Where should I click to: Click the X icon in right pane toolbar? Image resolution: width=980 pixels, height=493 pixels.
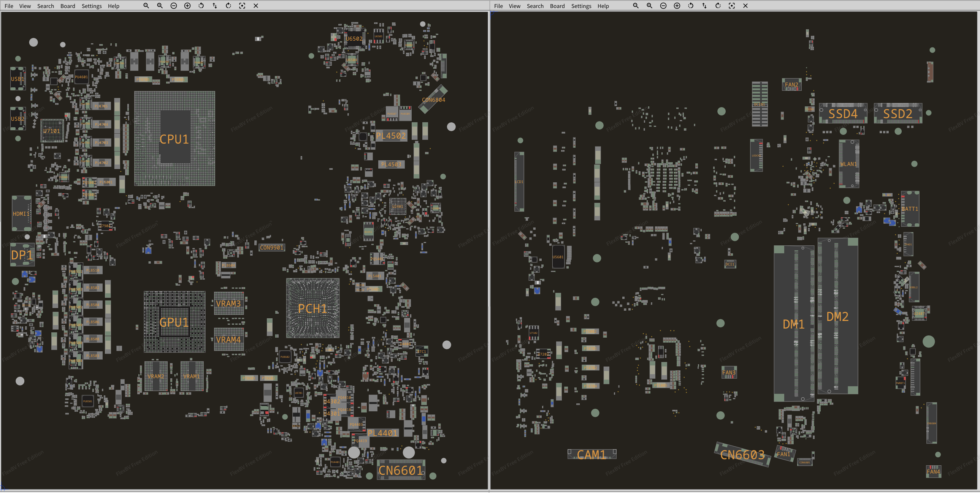745,6
